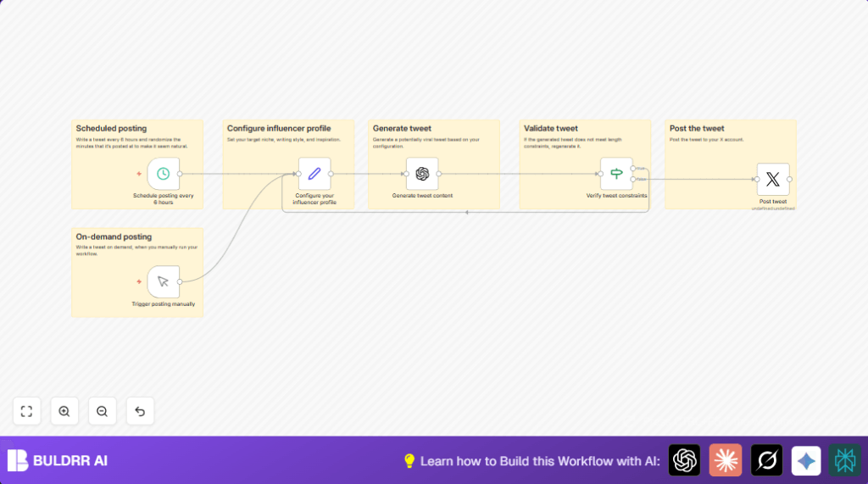Click the ChatGPT icon in bottom banner

pos(684,460)
